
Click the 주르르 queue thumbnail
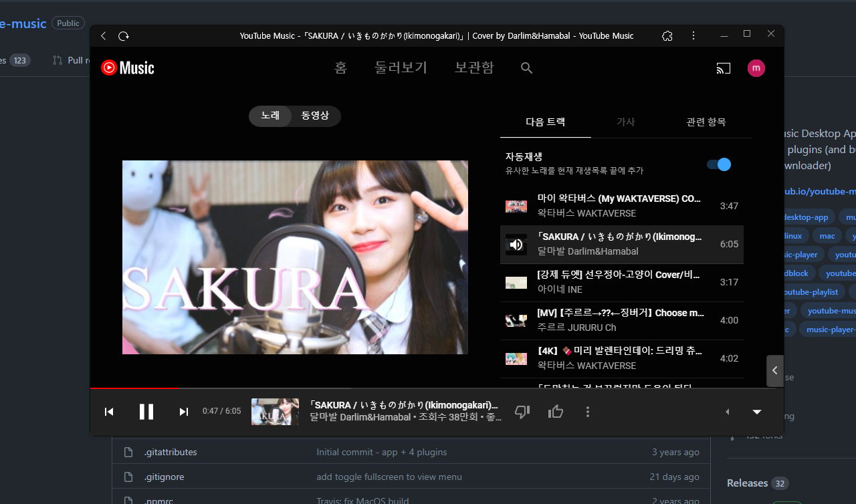(x=516, y=321)
